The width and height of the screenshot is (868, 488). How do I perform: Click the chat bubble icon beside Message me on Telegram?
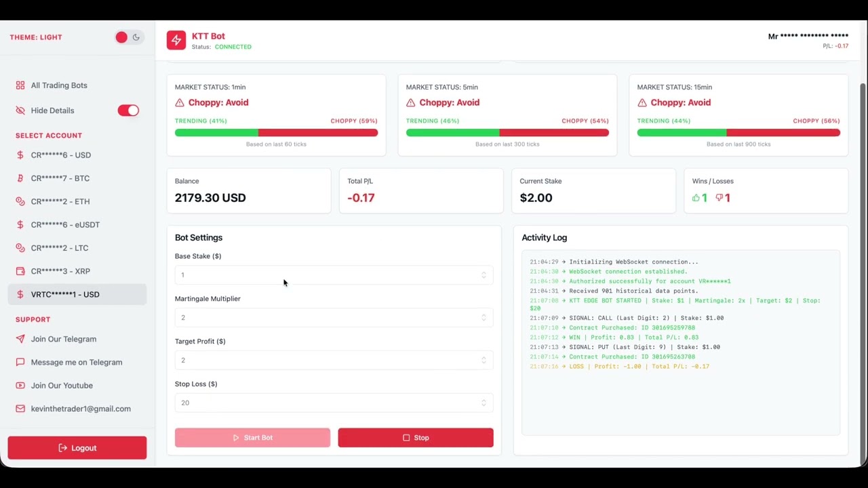click(20, 362)
